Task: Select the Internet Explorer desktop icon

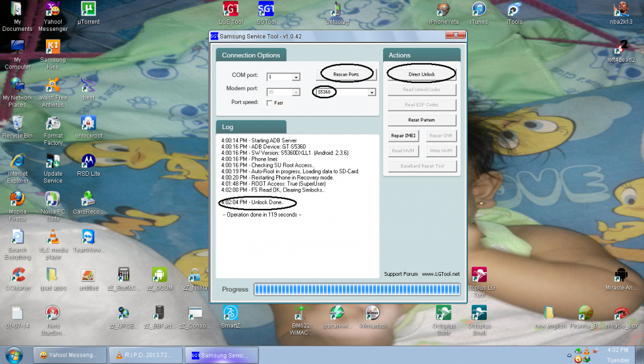Action: [x=17, y=169]
